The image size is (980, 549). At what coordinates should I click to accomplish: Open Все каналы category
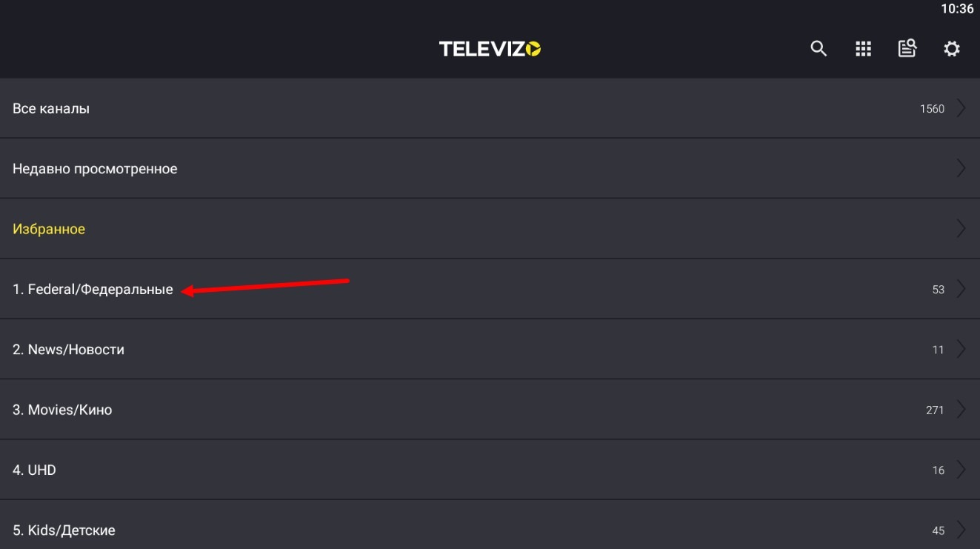(x=51, y=109)
